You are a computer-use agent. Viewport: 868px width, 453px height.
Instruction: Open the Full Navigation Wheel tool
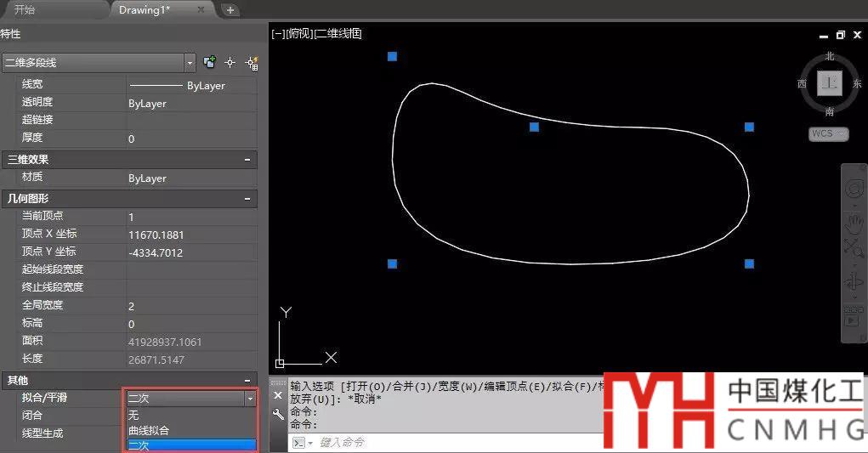click(853, 190)
